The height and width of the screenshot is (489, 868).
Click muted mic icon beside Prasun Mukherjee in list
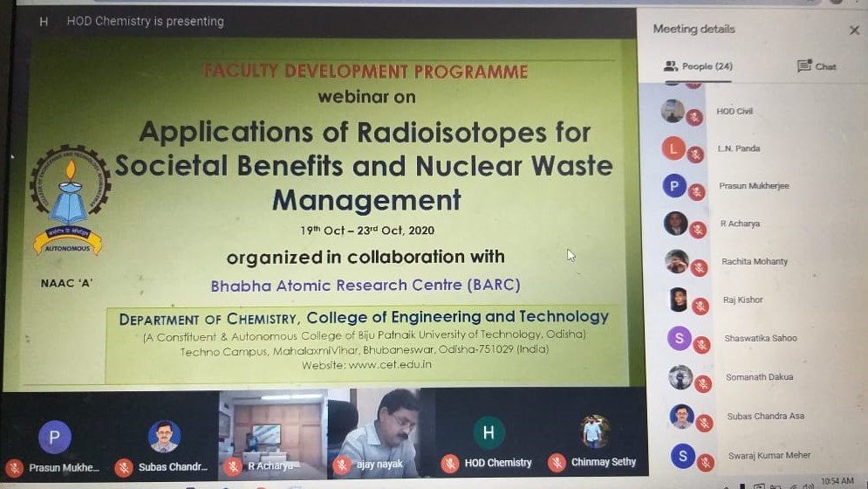pos(696,192)
